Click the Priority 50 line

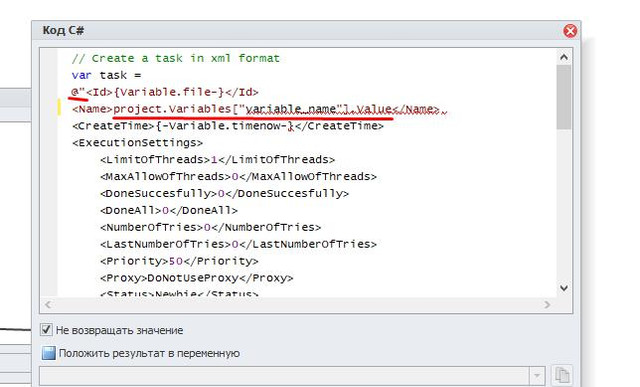point(179,261)
